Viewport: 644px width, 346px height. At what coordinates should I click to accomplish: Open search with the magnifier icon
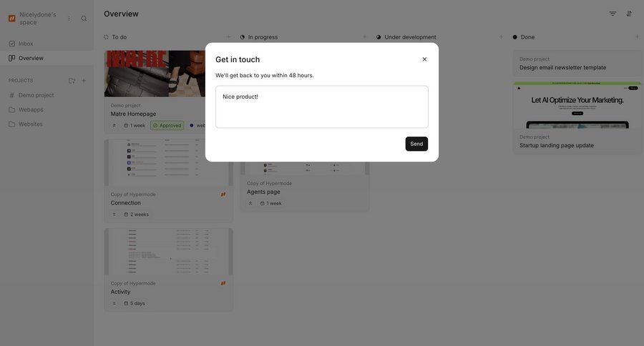click(x=84, y=19)
